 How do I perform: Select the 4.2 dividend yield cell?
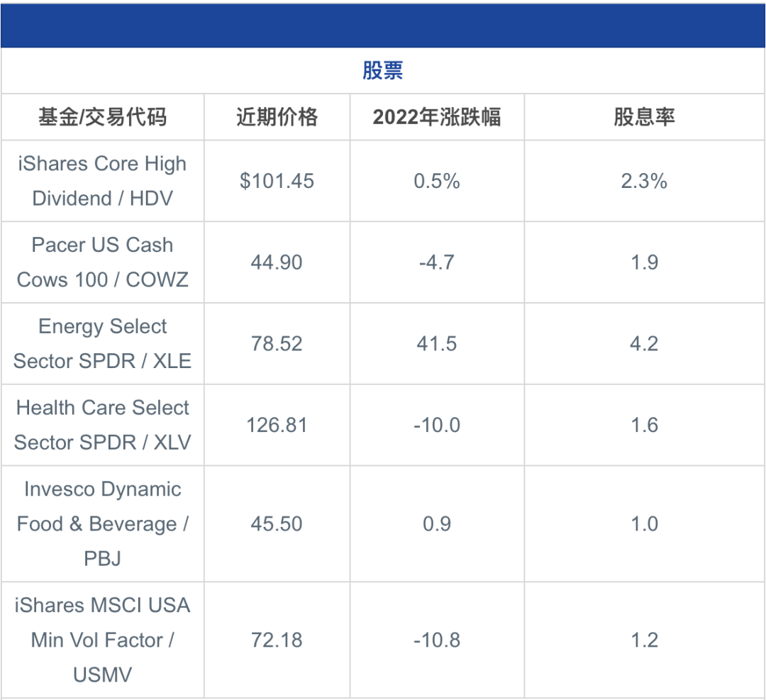tap(644, 344)
